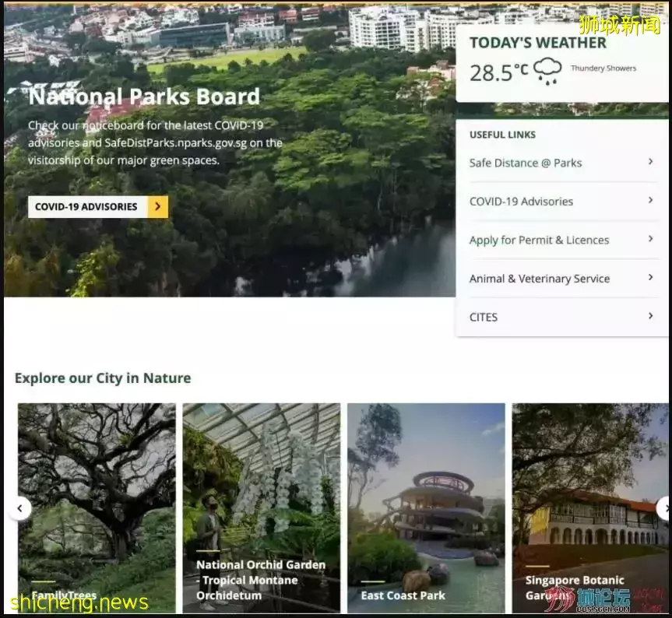This screenshot has height=618, width=672.
Task: Go to previous slide with left carousel arrow
Action: (x=19, y=509)
